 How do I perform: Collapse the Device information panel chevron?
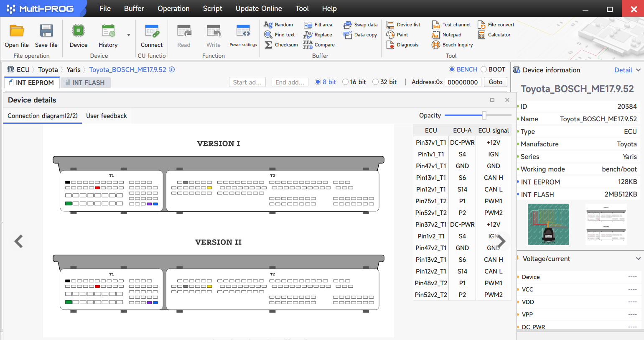click(638, 70)
